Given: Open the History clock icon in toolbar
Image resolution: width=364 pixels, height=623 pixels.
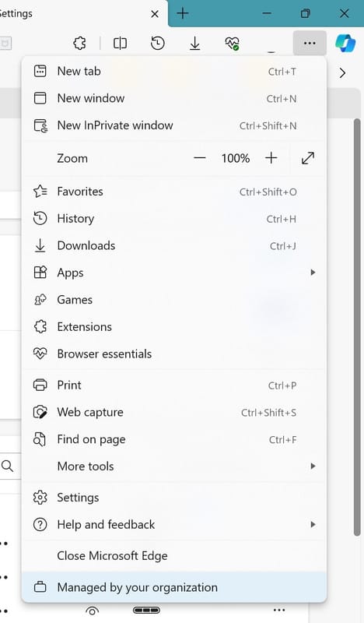Looking at the screenshot, I should click(158, 43).
